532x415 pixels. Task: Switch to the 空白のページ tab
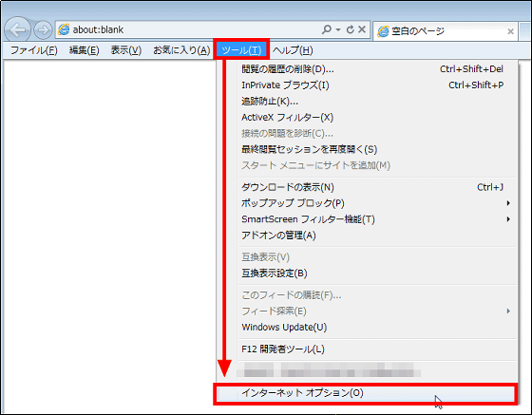tap(441, 31)
